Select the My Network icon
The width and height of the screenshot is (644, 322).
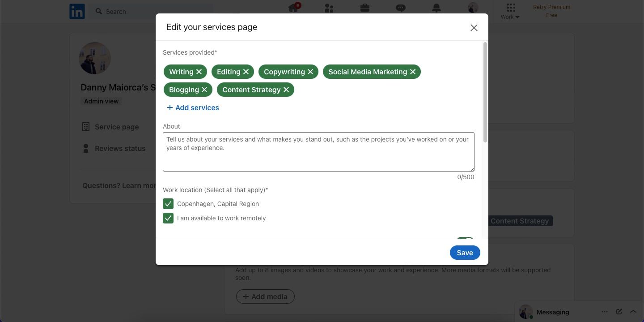click(x=329, y=8)
